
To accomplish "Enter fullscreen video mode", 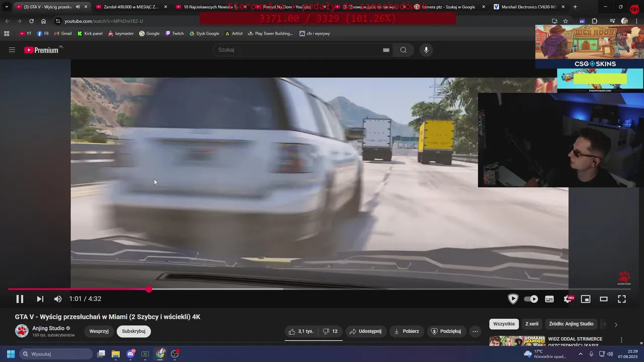I will point(622,299).
